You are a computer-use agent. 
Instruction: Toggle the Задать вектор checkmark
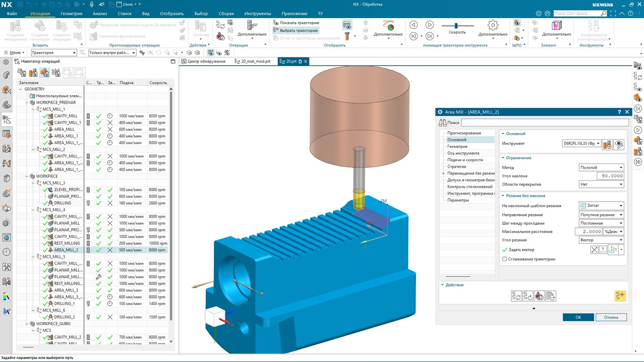tap(505, 250)
